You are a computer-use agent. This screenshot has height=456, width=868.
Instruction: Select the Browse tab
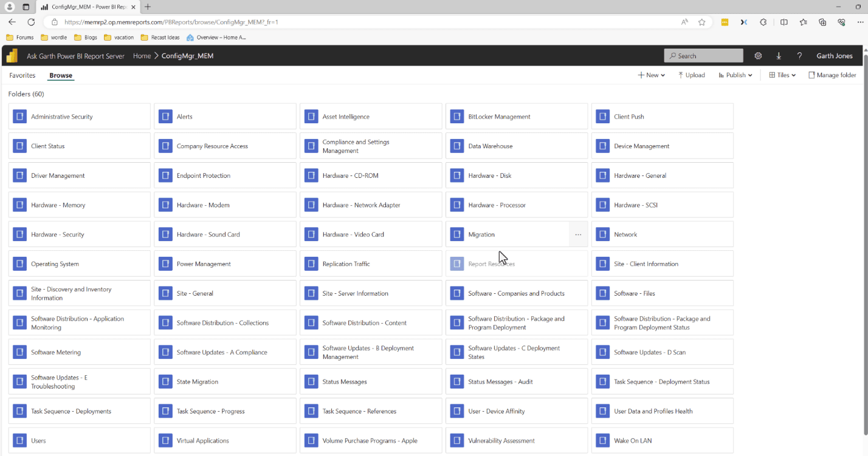point(61,76)
